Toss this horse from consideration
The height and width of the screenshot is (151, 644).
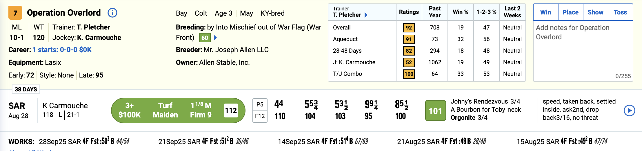point(620,12)
